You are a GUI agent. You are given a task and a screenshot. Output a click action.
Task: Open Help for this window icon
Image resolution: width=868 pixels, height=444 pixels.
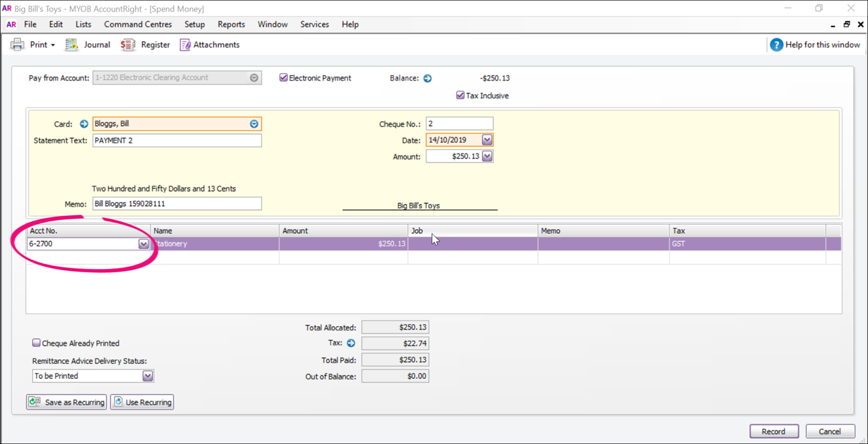(x=776, y=45)
